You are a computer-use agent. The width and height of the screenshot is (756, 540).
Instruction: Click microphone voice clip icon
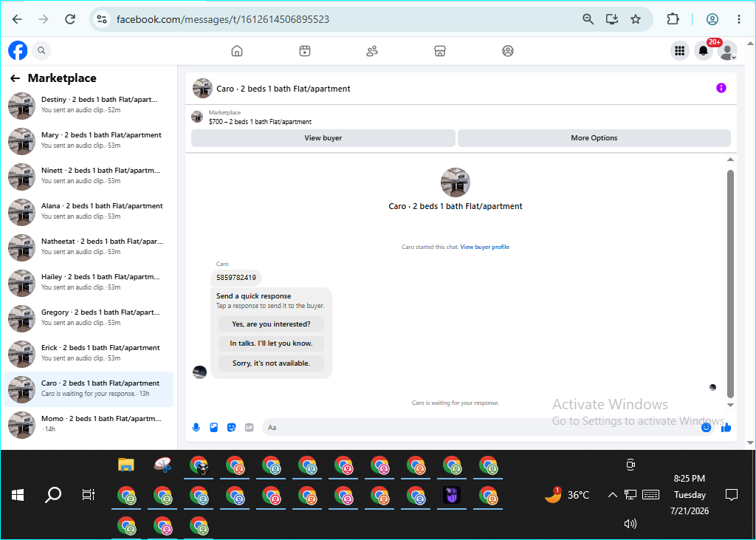(196, 428)
